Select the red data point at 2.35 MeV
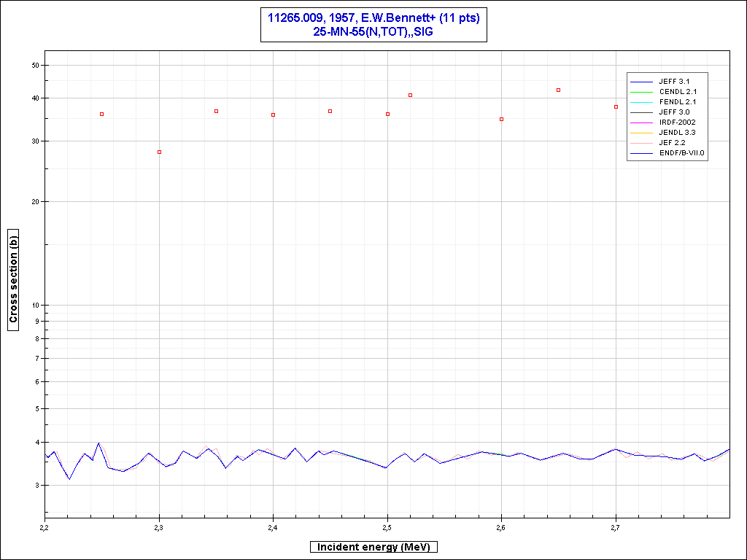Image resolution: width=747 pixels, height=560 pixels. tap(216, 111)
